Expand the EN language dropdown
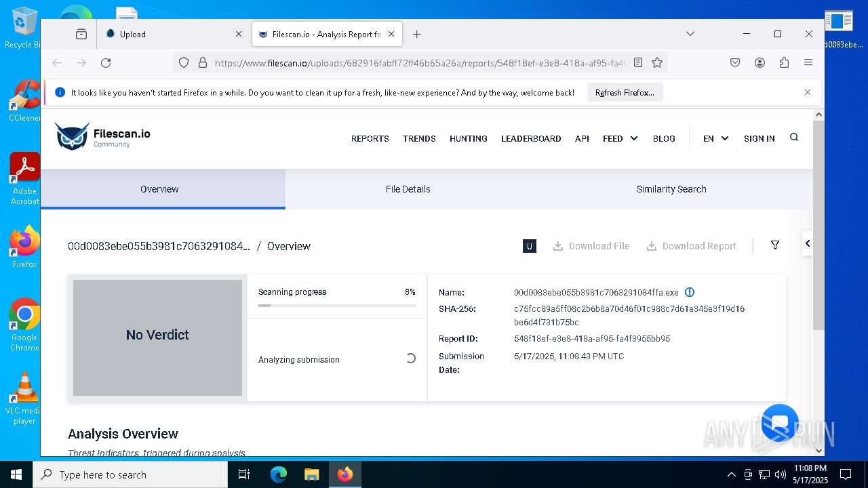The image size is (868, 488). click(715, 138)
